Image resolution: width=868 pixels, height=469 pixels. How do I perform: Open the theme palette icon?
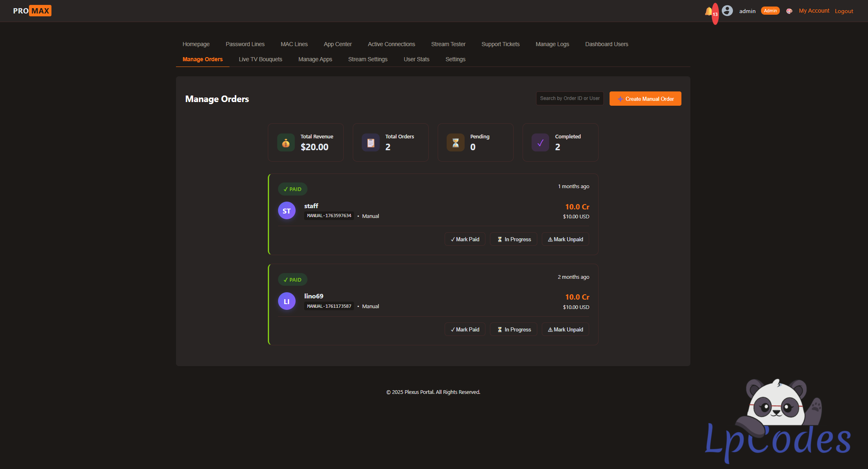(x=789, y=11)
